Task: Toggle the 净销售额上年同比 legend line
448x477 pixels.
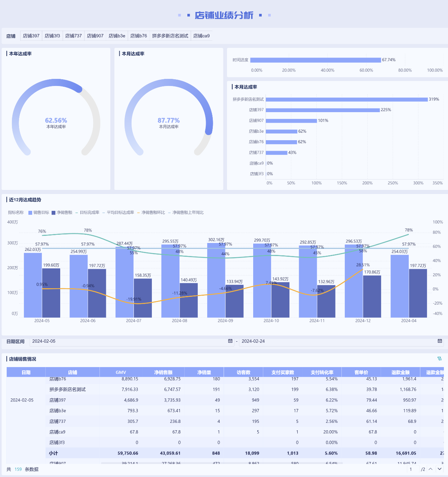Action: click(185, 212)
